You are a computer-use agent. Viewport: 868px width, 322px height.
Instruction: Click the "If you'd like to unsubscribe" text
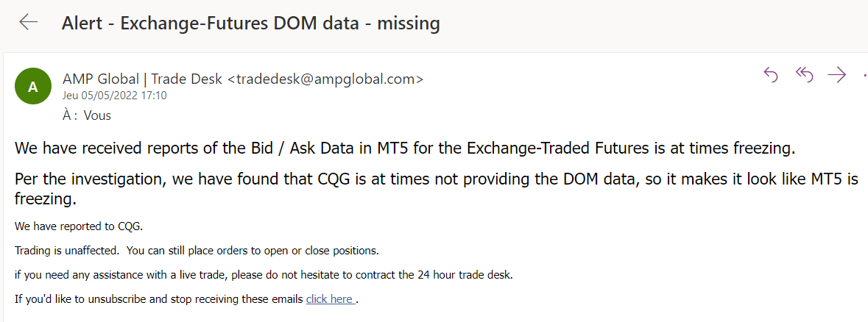coord(158,299)
